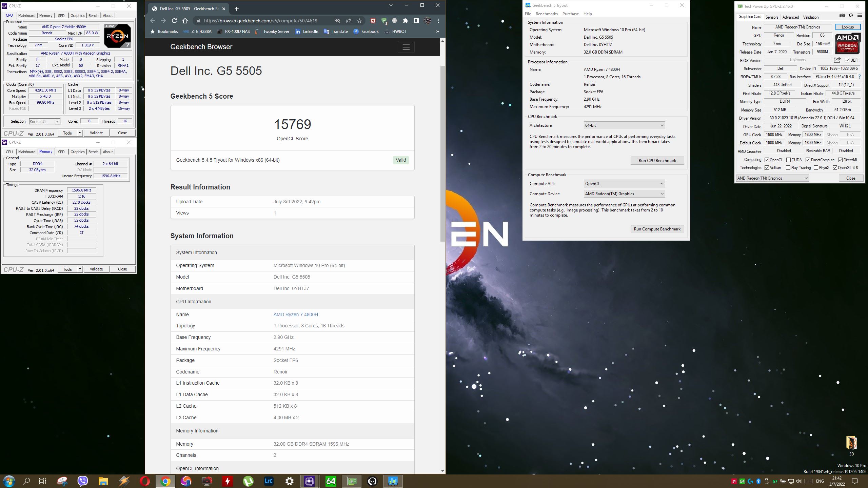Open File Explorer from the taskbar
Viewport: 868px width, 488px height.
(x=103, y=481)
